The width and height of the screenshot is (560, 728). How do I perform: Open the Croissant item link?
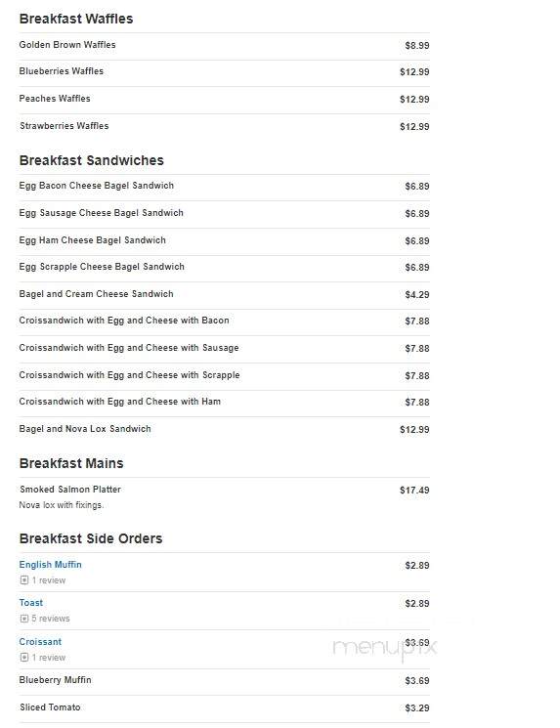(x=40, y=642)
